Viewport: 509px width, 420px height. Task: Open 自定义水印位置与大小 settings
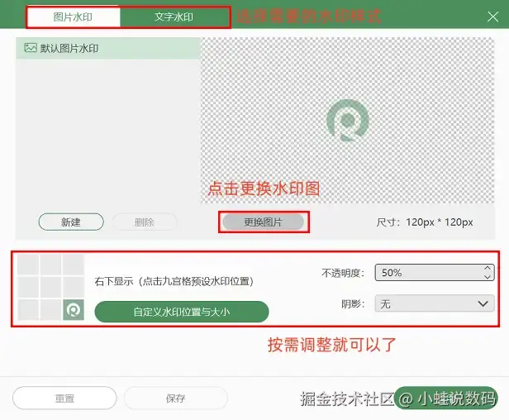tap(182, 312)
